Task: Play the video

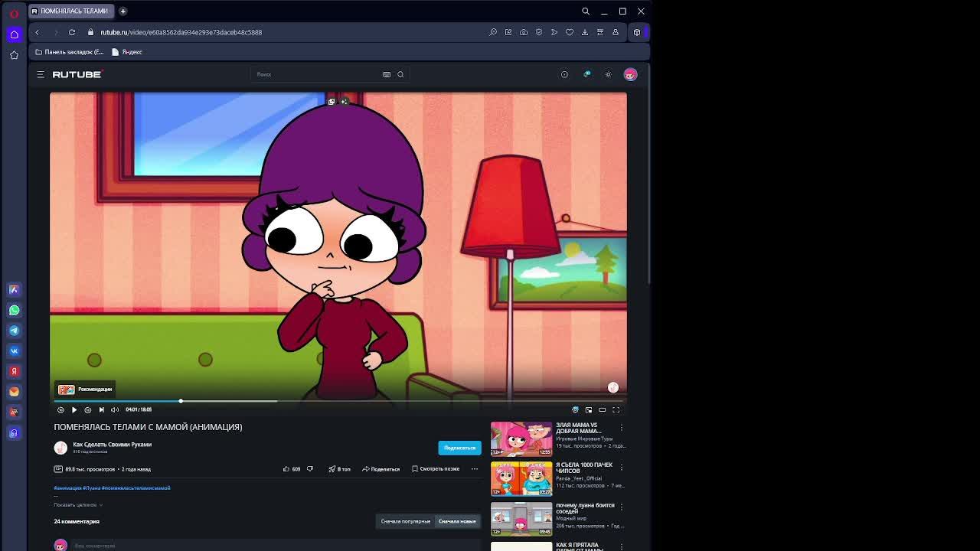Action: pyautogui.click(x=74, y=409)
